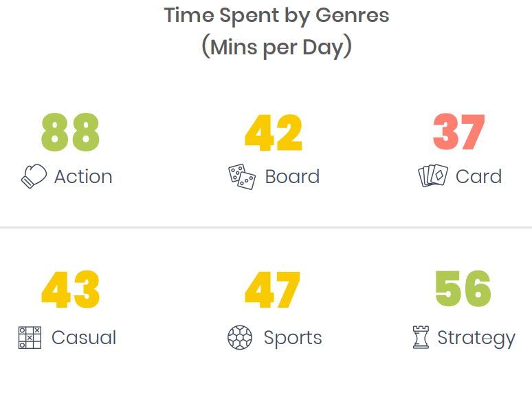
Task: Click the yellow 43 minutes value
Action: 71,290
